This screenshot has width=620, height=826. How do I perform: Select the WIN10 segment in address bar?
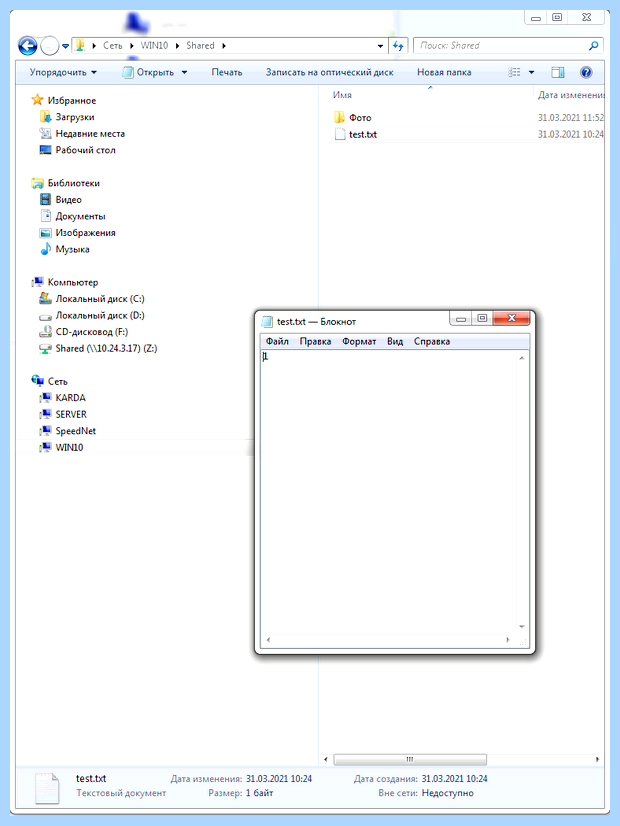154,46
